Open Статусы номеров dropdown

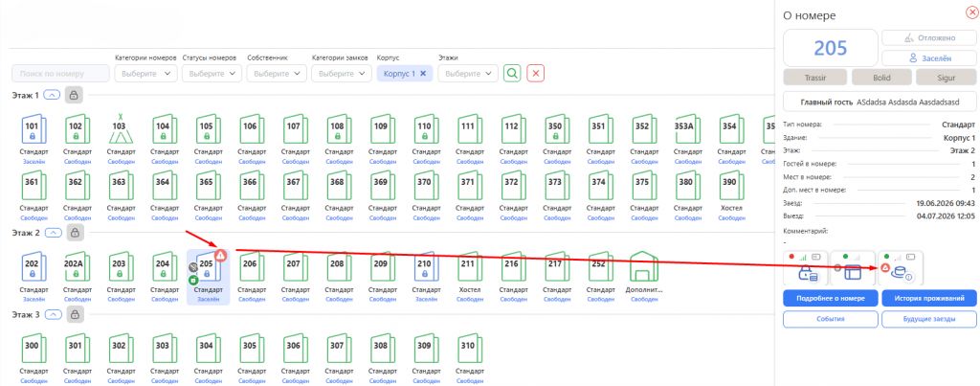click(x=212, y=73)
